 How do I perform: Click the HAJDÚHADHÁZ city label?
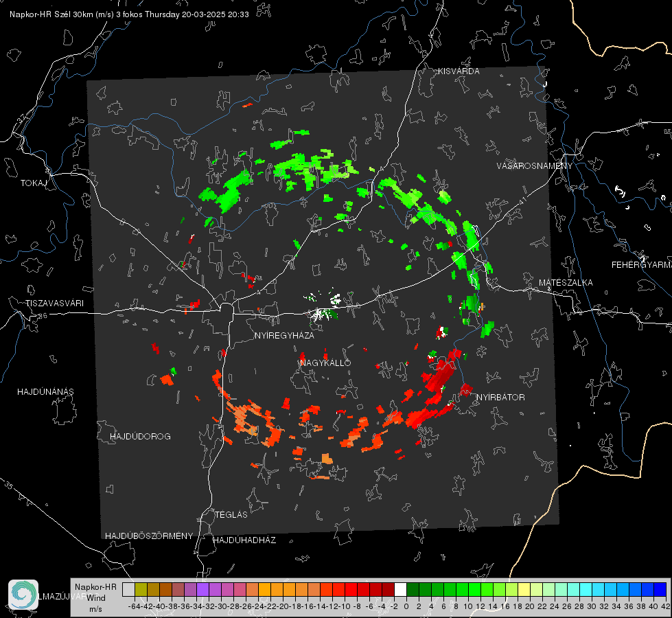244,540
